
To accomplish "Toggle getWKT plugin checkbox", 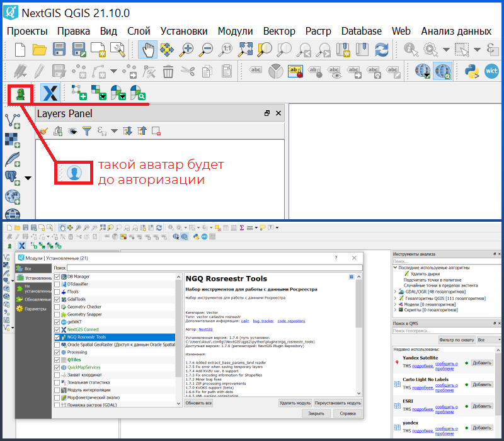I will pyautogui.click(x=57, y=322).
